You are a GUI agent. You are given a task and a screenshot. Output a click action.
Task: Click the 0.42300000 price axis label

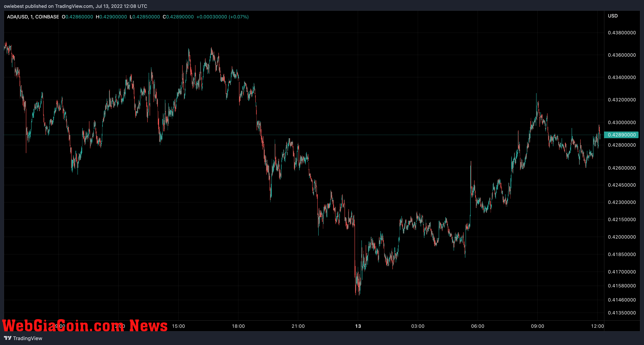coord(622,202)
